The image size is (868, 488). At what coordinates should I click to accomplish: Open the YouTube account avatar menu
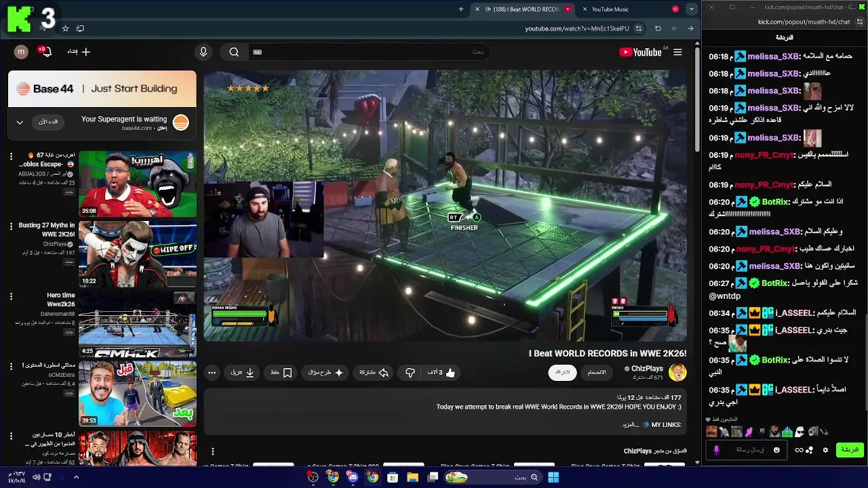coord(21,52)
